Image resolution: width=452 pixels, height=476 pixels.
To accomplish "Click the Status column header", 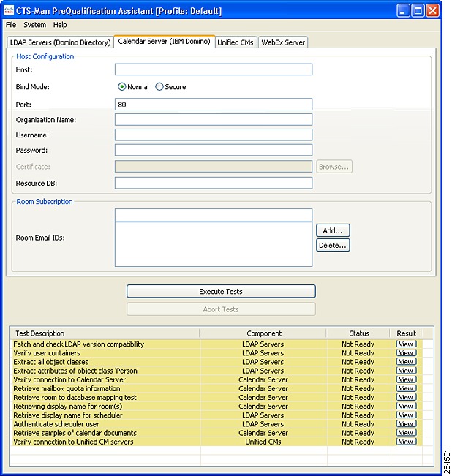I will coord(359,333).
